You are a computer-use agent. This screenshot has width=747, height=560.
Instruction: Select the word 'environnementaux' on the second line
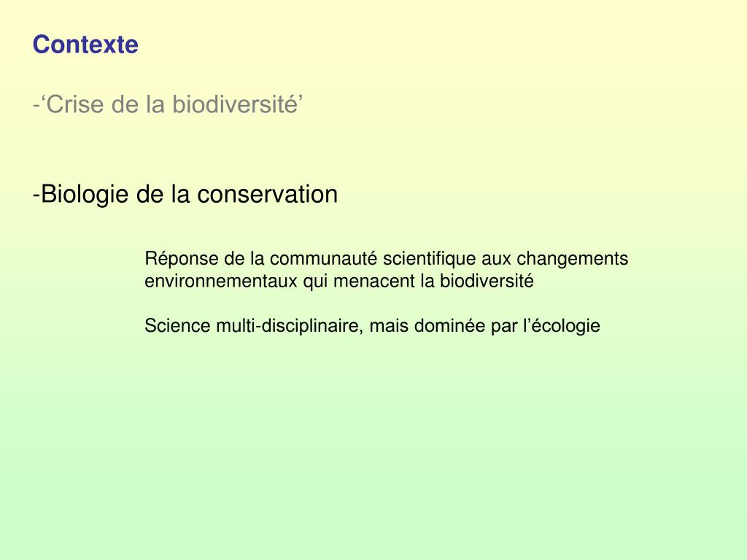221,281
